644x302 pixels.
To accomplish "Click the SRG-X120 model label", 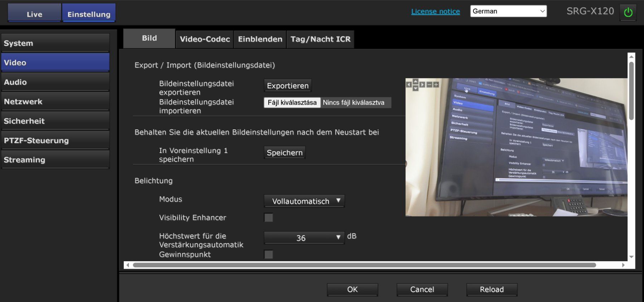I will point(590,11).
